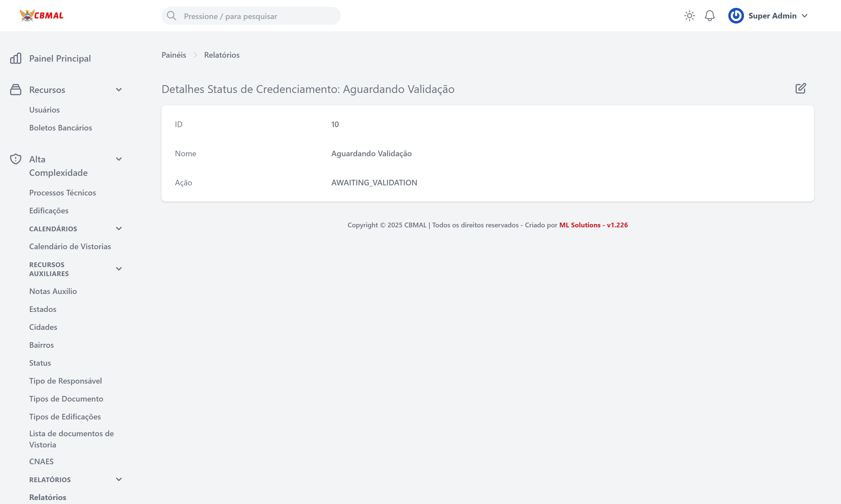Click the Painéis breadcrumb link
The width and height of the screenshot is (841, 504).
pos(174,55)
